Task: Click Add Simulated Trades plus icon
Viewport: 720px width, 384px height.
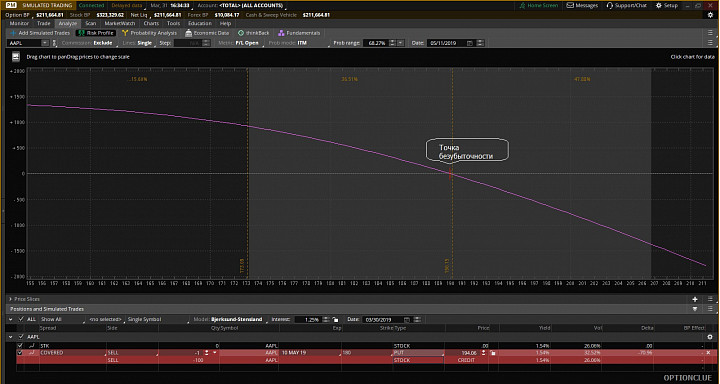Action: 13,33
